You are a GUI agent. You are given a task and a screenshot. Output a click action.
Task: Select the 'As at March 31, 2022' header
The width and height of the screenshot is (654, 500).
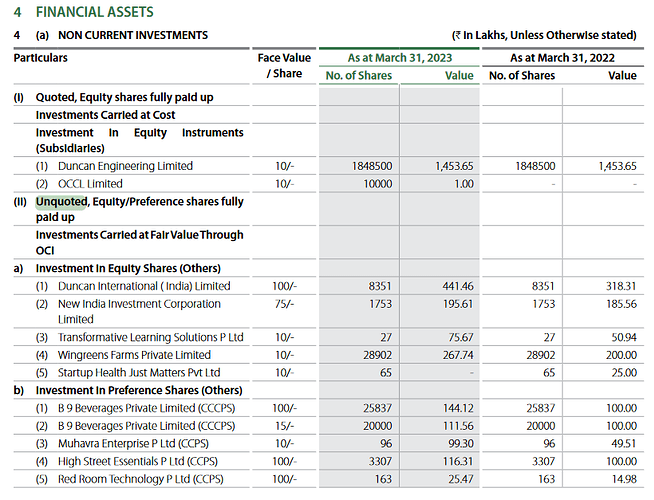click(562, 58)
